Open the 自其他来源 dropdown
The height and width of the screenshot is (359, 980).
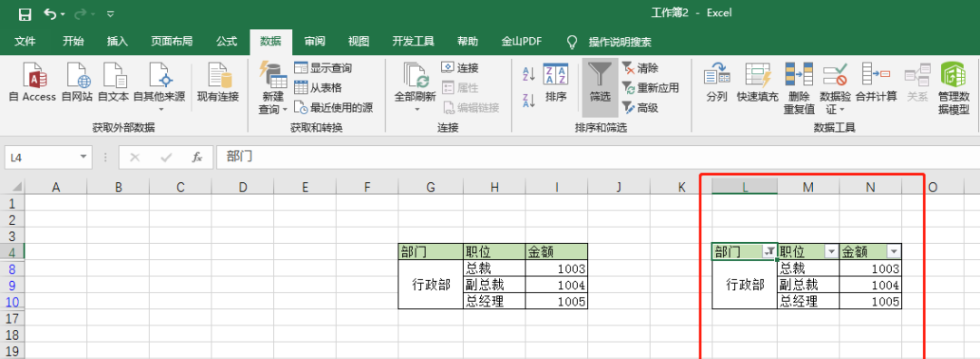[160, 87]
